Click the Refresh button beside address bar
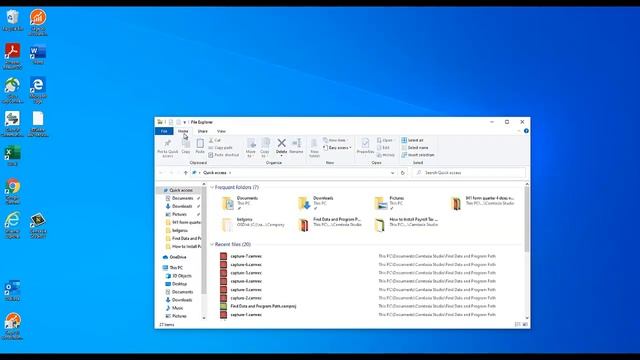Viewport: 640px width, 360px height. [402, 173]
